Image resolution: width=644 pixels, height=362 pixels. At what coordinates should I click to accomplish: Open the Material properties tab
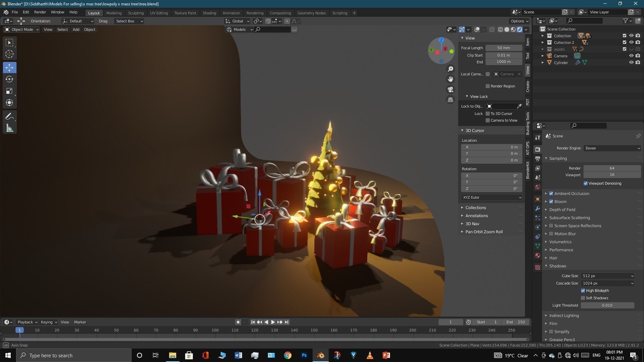point(538,255)
